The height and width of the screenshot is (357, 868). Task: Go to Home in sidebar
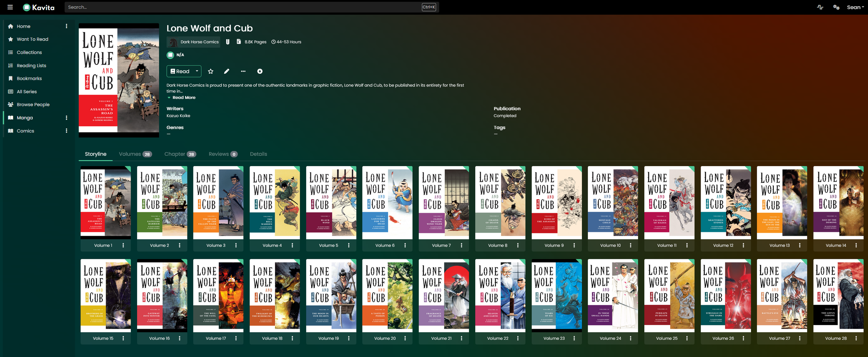[24, 26]
